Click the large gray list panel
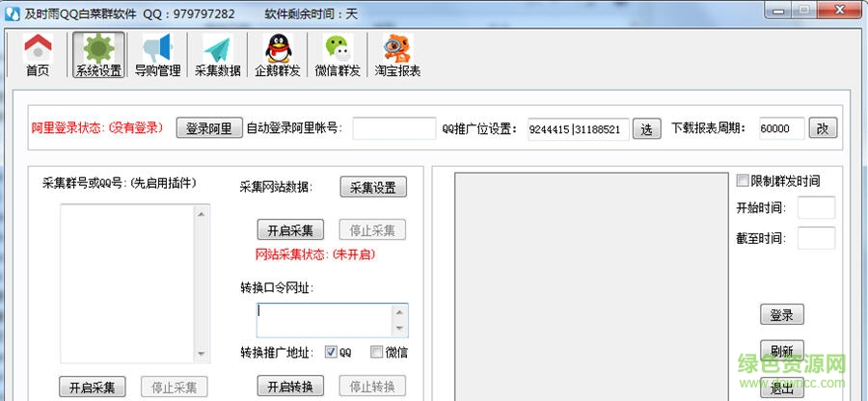The image size is (868, 401). [x=591, y=286]
